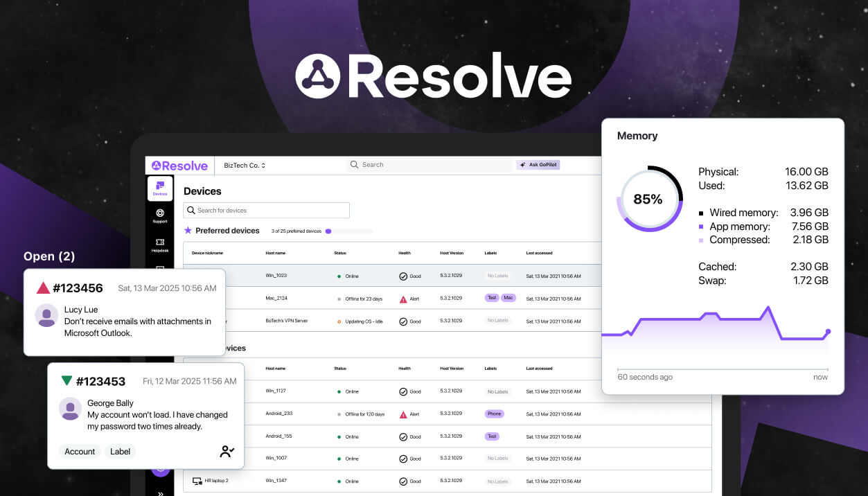
Task: Expand the collapsed sidebar using the double chevron
Action: [x=161, y=492]
